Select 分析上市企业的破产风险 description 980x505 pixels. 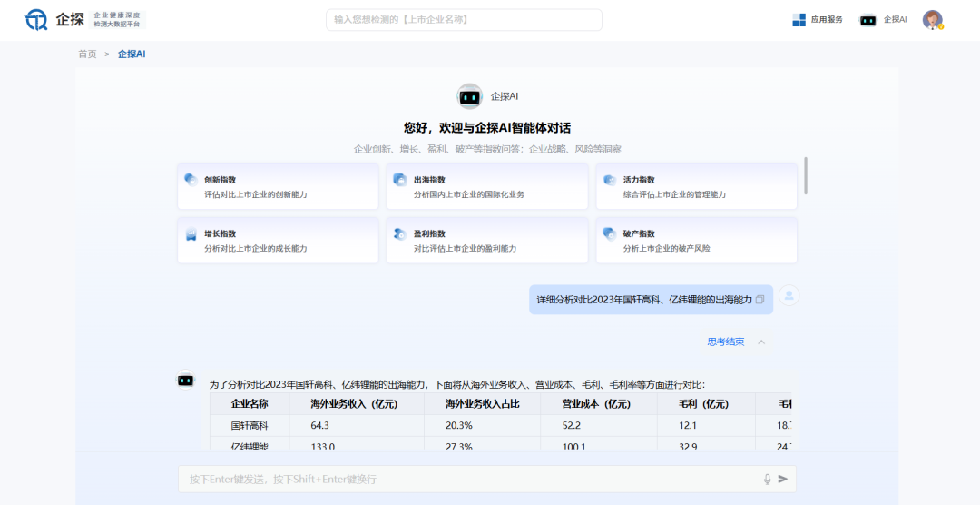click(666, 249)
